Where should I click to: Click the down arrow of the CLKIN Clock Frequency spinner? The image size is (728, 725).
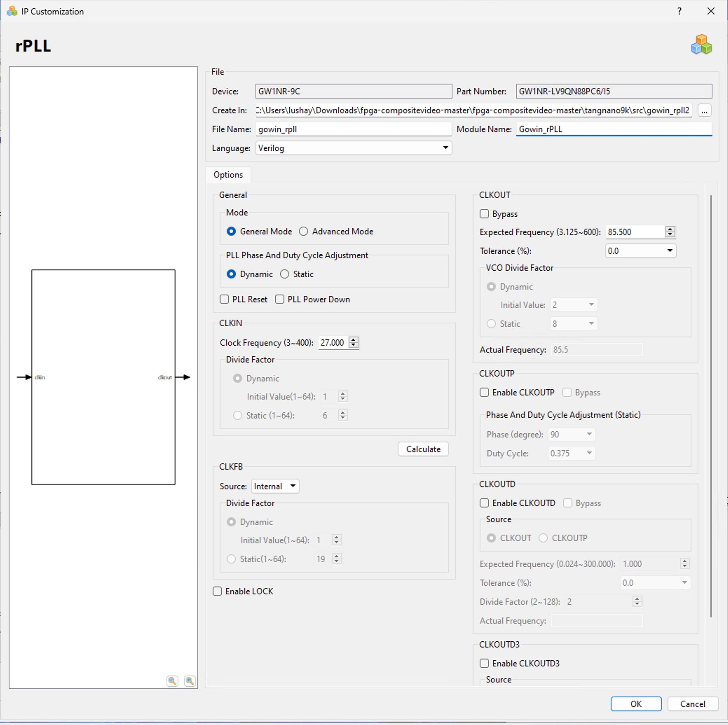pyautogui.click(x=353, y=345)
